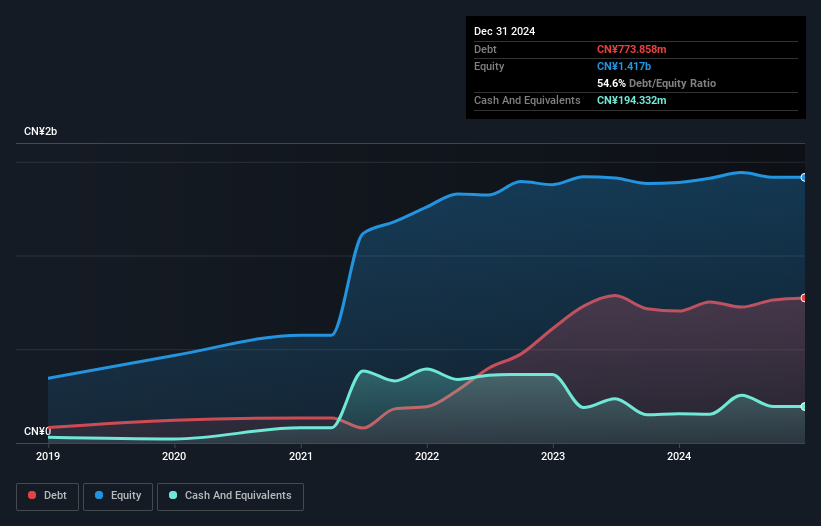This screenshot has height=526, width=821.
Task: Click the red Debt legend dot
Action: [x=32, y=495]
